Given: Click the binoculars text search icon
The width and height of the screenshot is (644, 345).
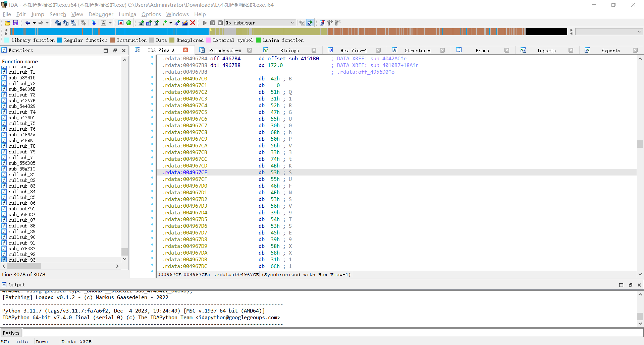Looking at the screenshot, I should tap(66, 23).
